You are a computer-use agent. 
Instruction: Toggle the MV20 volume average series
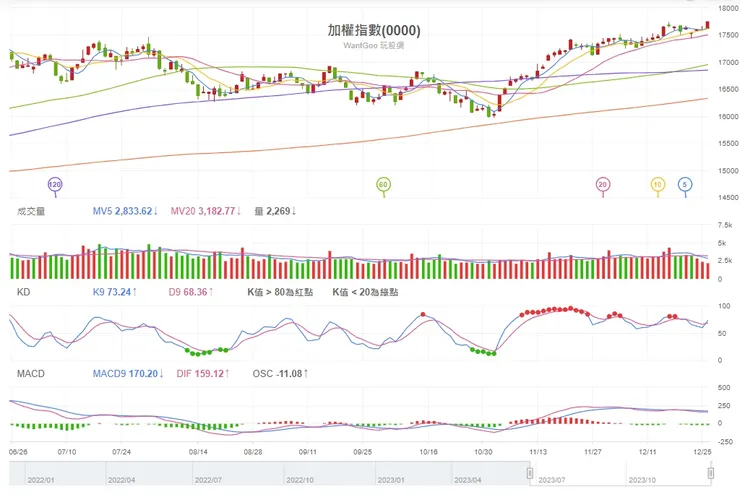tap(205, 211)
